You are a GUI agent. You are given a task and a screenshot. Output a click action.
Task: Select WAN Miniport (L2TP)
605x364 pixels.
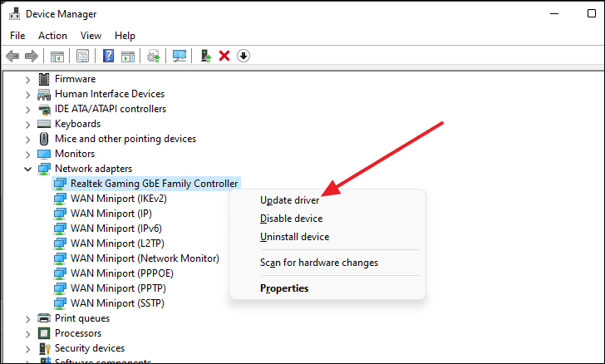pyautogui.click(x=117, y=244)
